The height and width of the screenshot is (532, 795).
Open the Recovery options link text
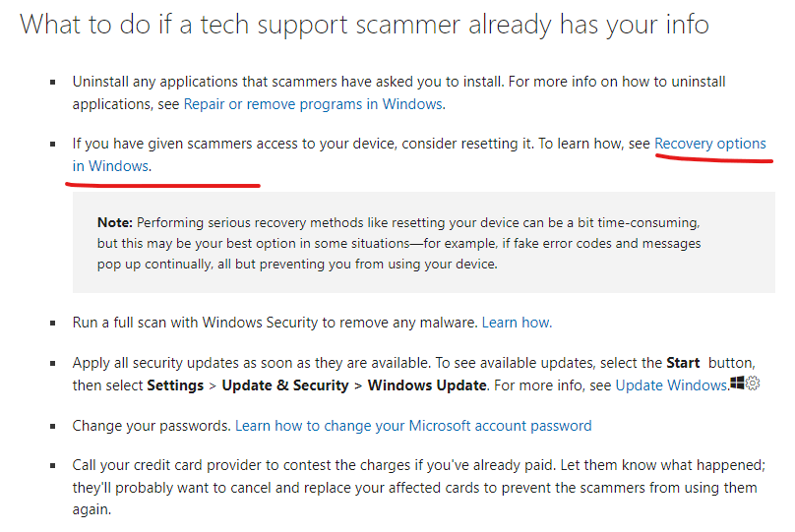point(709,144)
